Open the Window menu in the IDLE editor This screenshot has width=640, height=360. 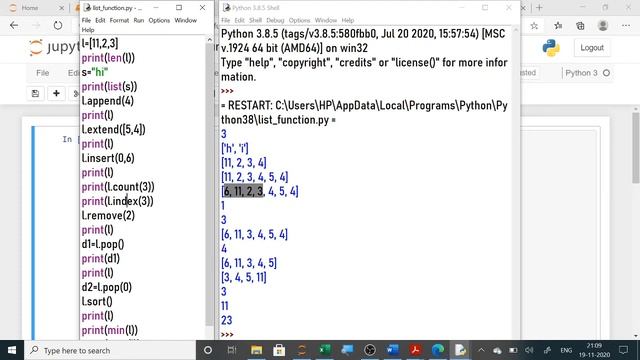pyautogui.click(x=185, y=20)
